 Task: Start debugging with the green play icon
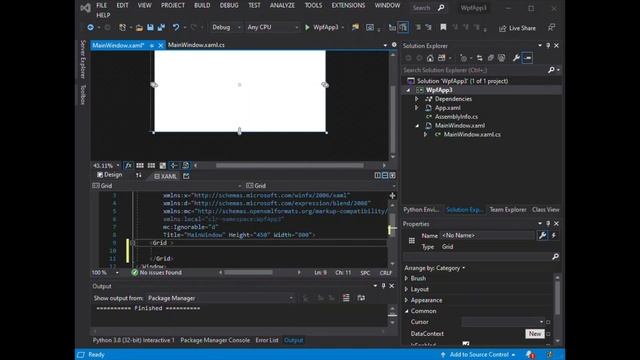point(307,27)
